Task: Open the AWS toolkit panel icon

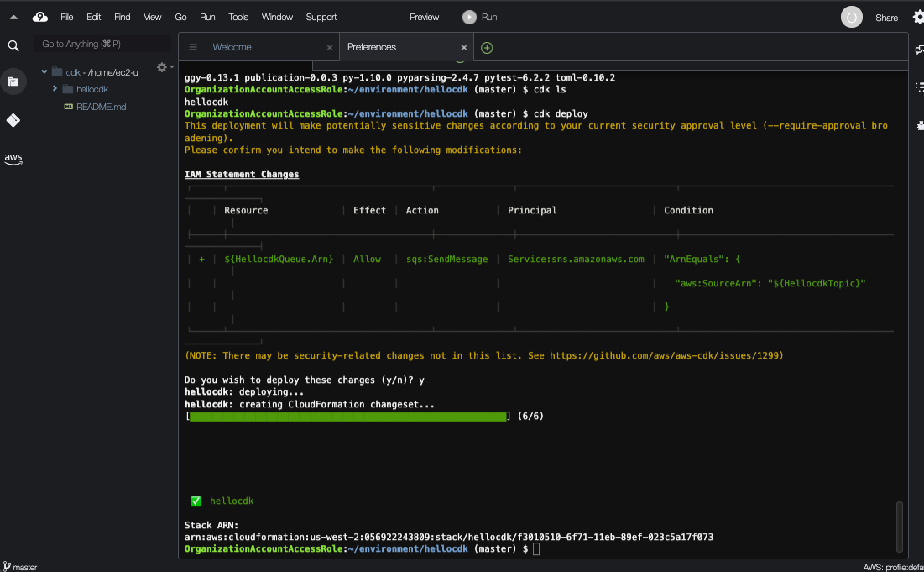Action: point(13,159)
